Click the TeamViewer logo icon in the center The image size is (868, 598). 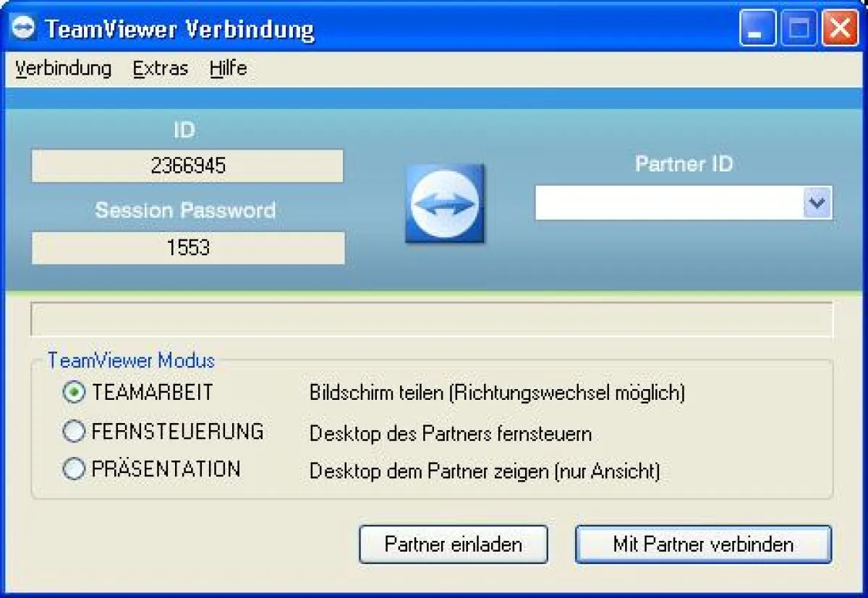pyautogui.click(x=445, y=204)
